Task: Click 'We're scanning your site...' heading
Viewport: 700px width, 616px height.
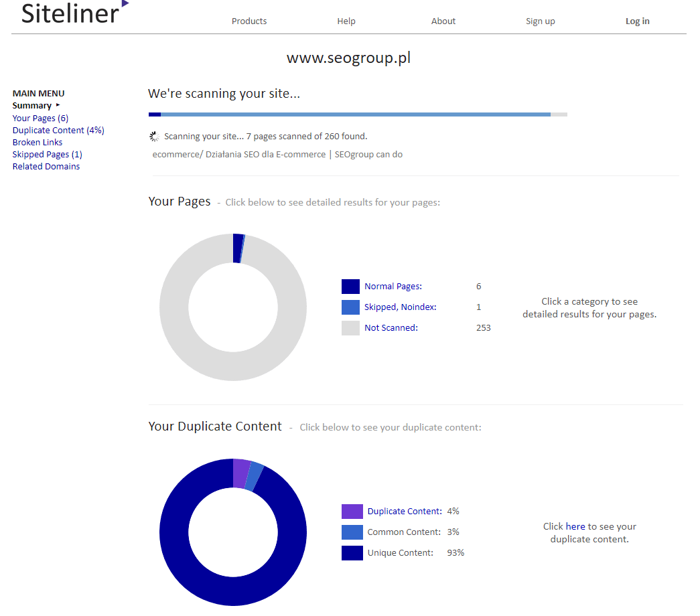Action: pyautogui.click(x=224, y=94)
